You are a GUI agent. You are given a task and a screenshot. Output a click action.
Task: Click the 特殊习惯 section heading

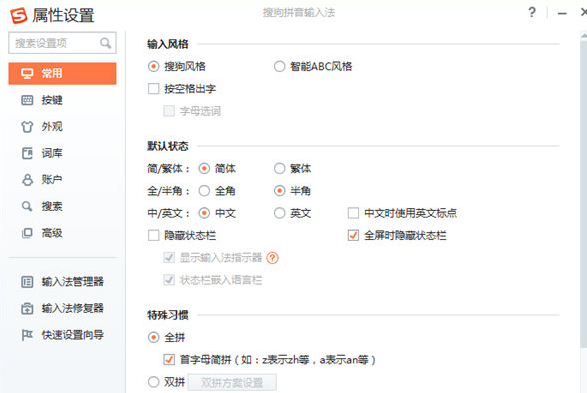(168, 315)
